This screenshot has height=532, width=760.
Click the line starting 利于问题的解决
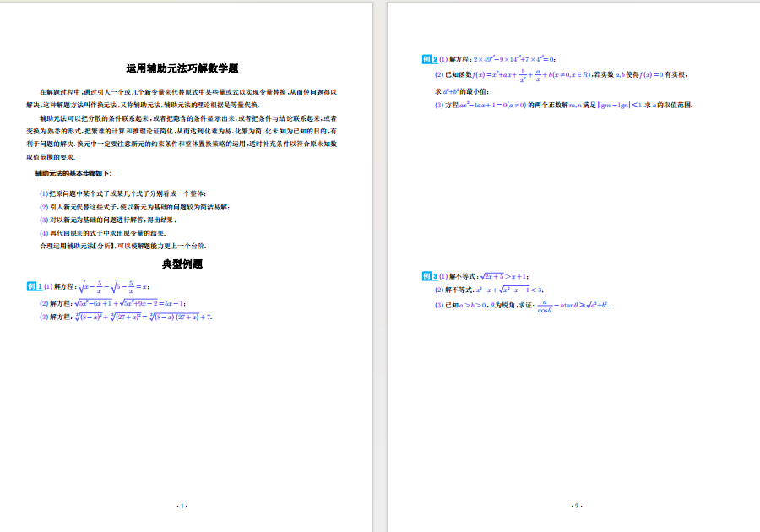182,144
